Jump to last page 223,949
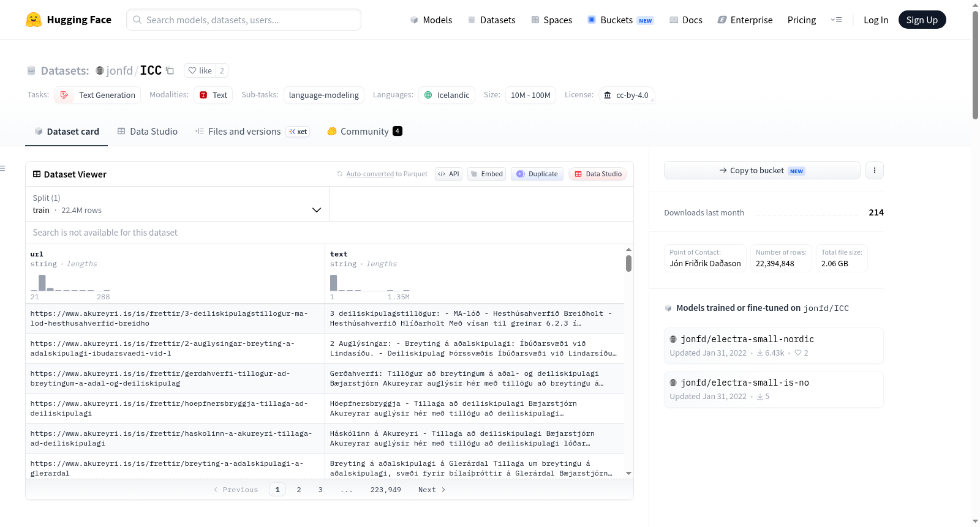The width and height of the screenshot is (980, 527). (x=386, y=490)
